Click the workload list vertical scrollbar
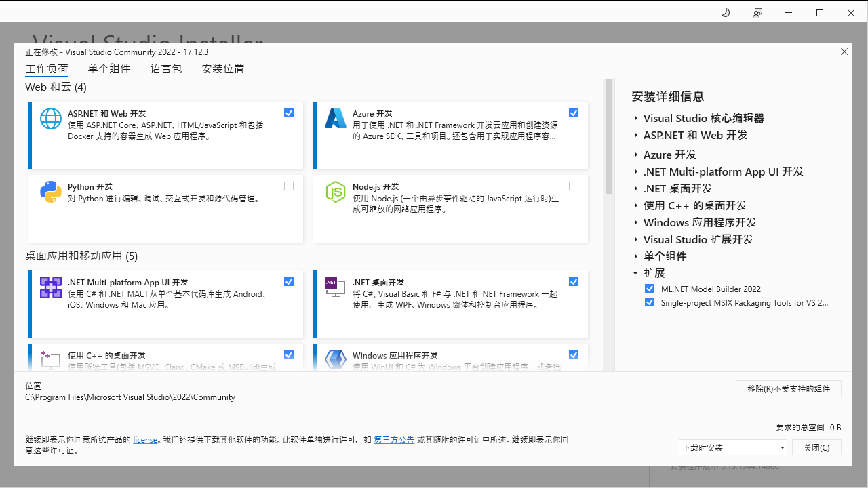Screen dimensions: 868x488 608,136
